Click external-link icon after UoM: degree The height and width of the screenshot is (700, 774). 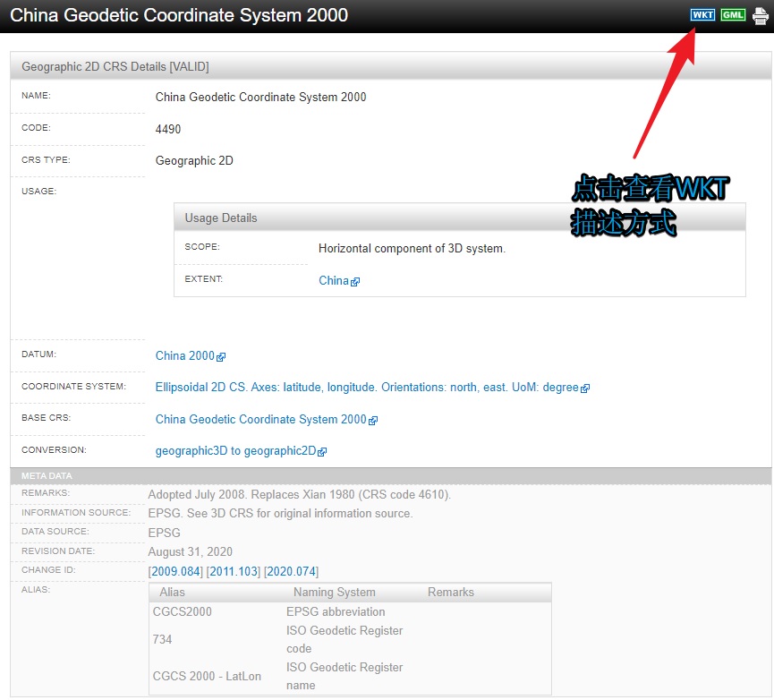pyautogui.click(x=585, y=388)
